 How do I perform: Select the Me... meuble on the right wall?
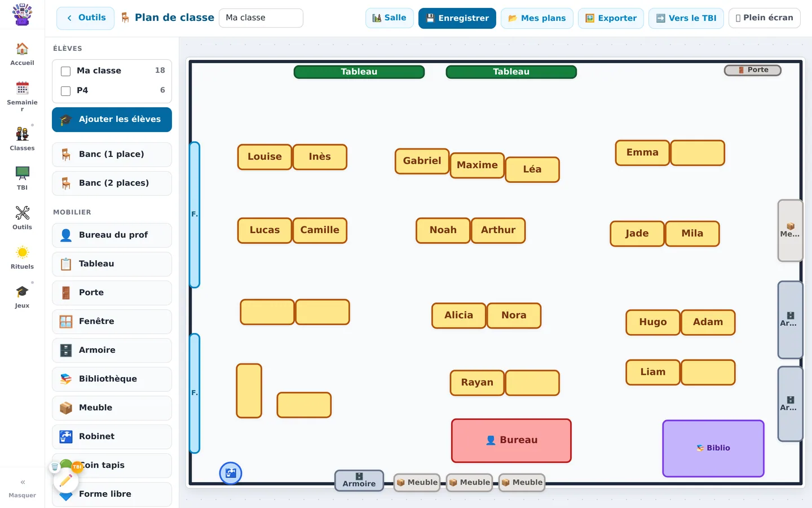790,230
